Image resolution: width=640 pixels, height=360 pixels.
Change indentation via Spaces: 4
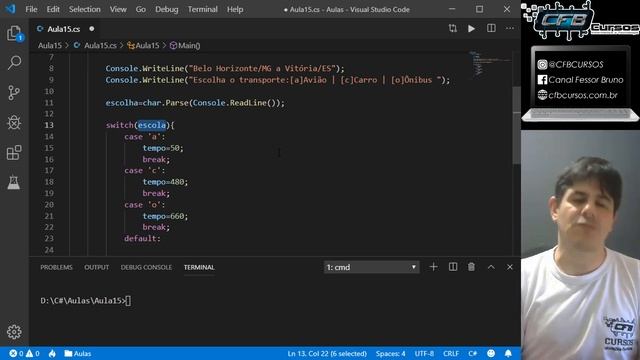(x=391, y=353)
